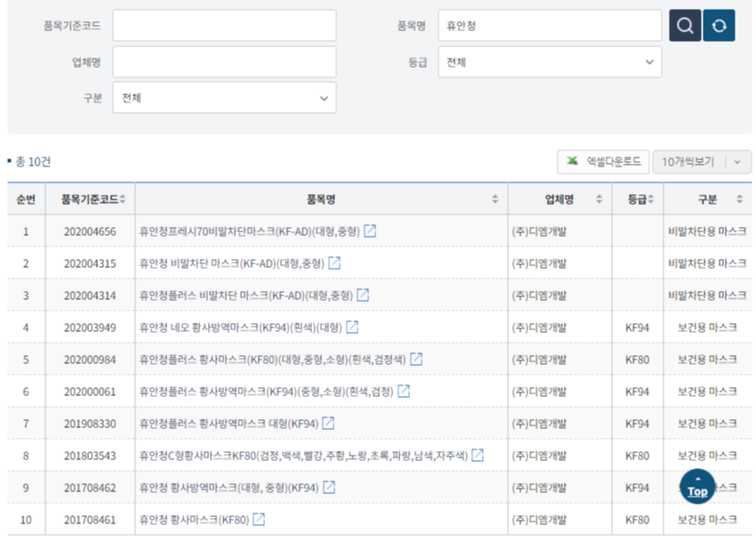Focus the 품목기준코드 input field
756x542 pixels.
tap(224, 25)
